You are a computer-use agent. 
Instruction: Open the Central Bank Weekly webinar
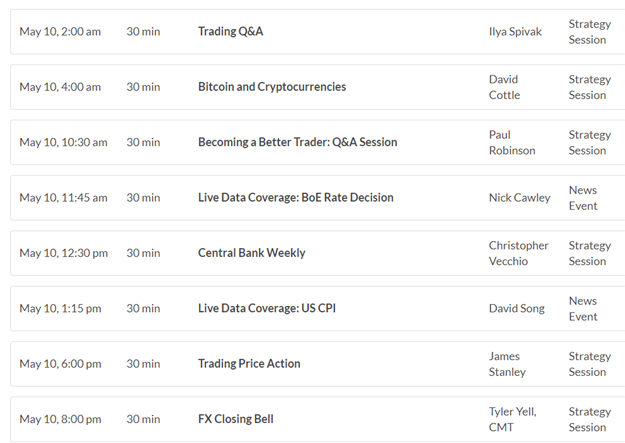tap(252, 253)
